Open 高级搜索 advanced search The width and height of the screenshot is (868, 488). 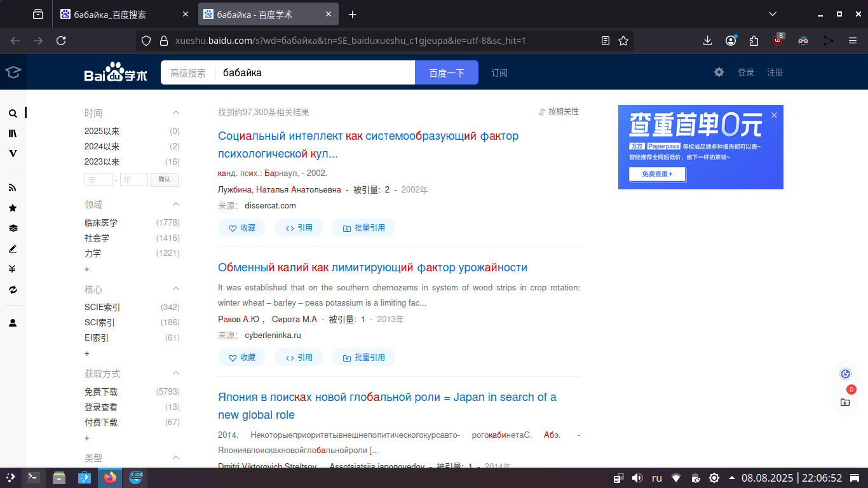[x=188, y=73]
